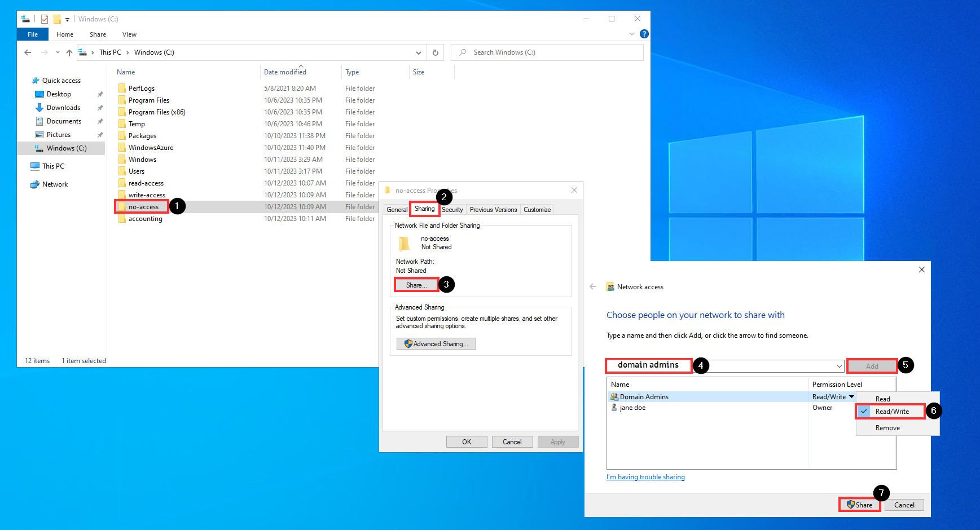Click the back arrow in File Explorer
Screen dimensions: 980x530
tap(28, 52)
